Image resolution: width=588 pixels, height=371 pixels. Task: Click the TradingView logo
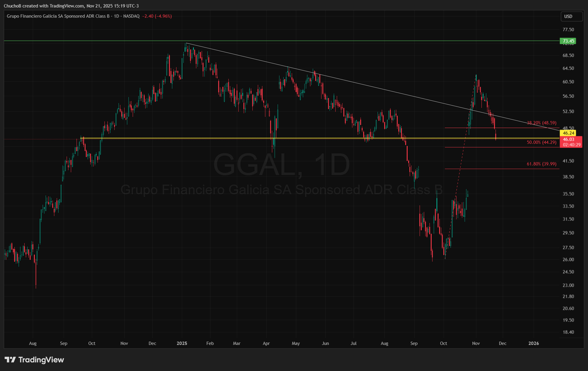point(34,360)
